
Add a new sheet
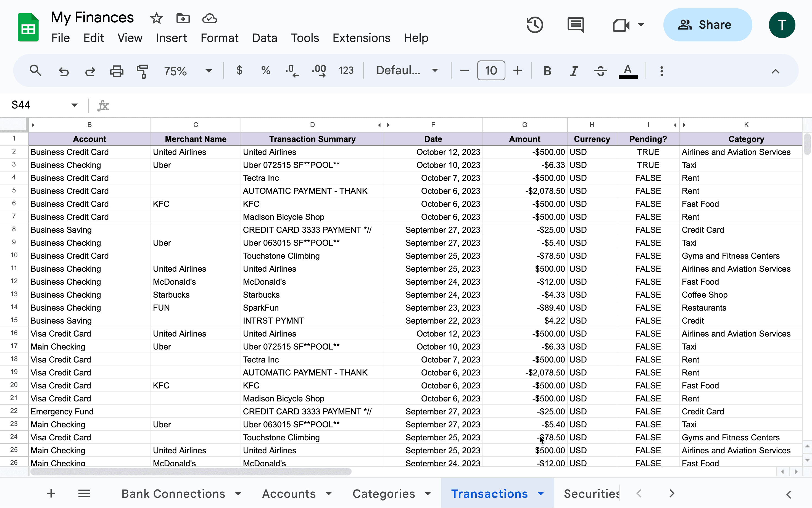pos(51,493)
